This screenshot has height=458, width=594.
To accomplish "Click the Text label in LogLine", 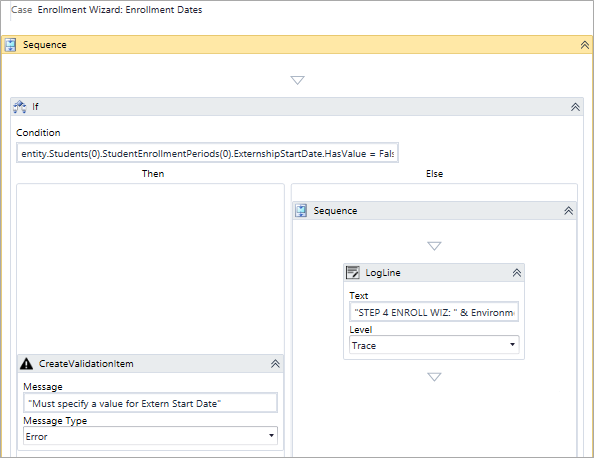I will [x=358, y=295].
